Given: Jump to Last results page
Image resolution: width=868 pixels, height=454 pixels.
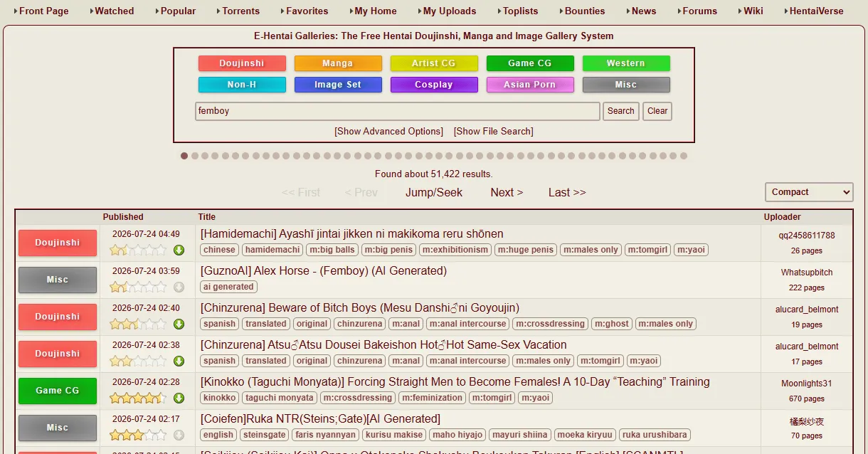Looking at the screenshot, I should click(x=567, y=192).
